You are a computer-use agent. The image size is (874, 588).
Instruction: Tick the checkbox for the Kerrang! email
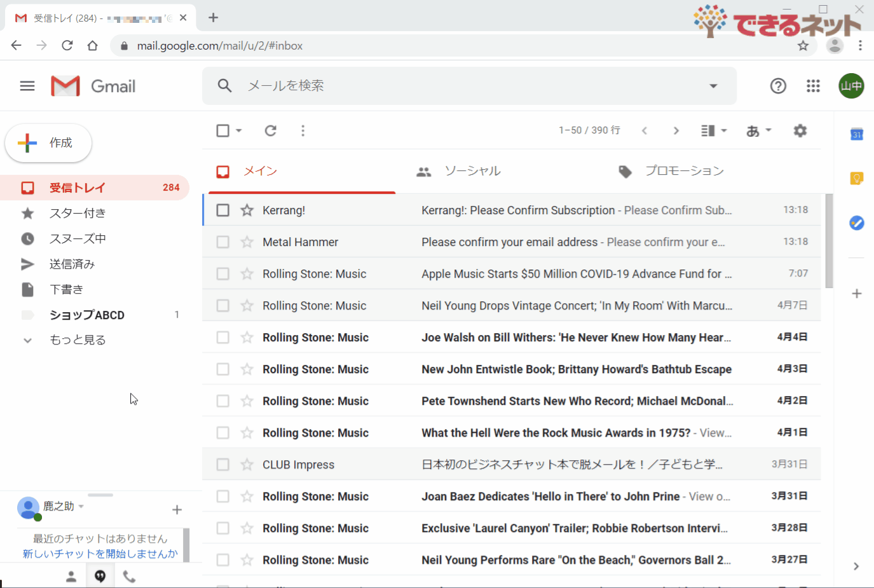tap(222, 210)
